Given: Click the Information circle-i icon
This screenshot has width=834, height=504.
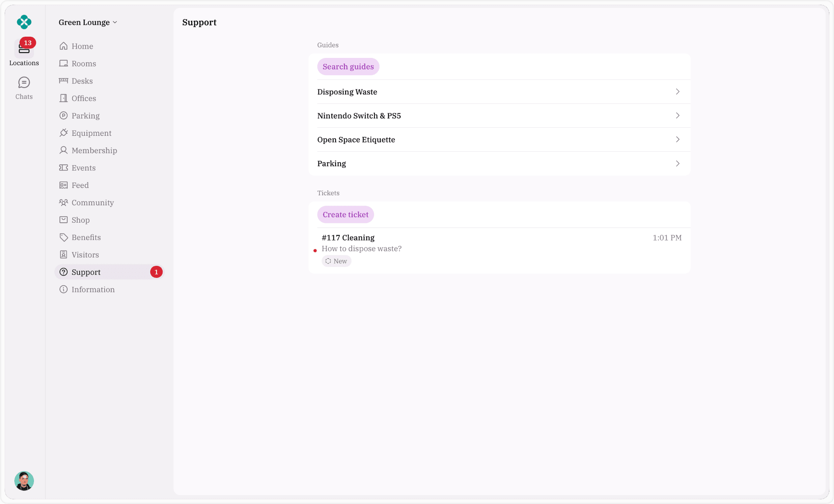Looking at the screenshot, I should click(63, 289).
